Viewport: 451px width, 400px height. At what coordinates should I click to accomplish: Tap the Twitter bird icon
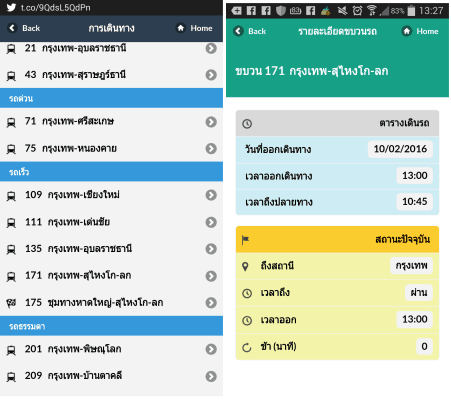(x=11, y=7)
